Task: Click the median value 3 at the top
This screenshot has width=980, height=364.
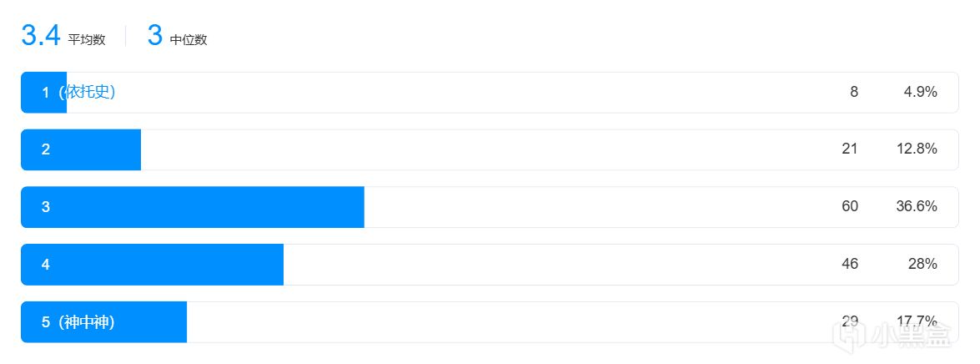Action: pyautogui.click(x=154, y=36)
